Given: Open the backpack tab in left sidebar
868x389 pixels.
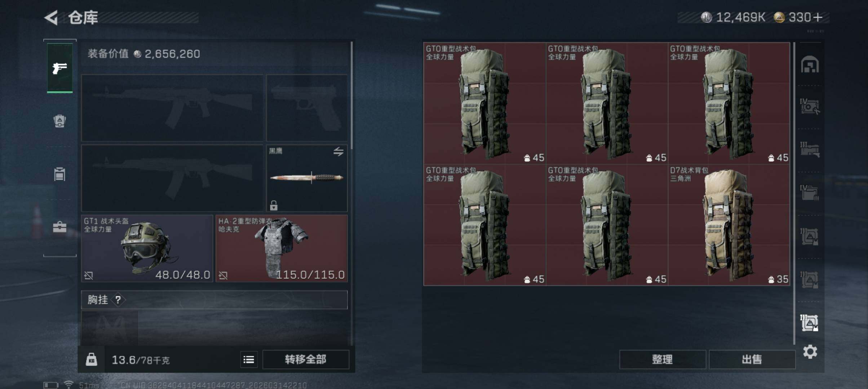Looking at the screenshot, I should click(59, 121).
